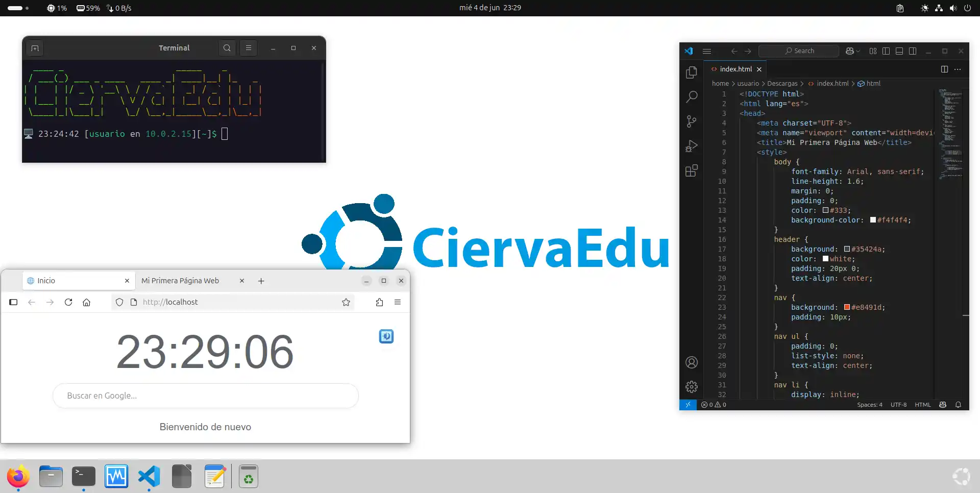Switch to the Mi Primera Página Web tab
980x493 pixels.
(180, 280)
